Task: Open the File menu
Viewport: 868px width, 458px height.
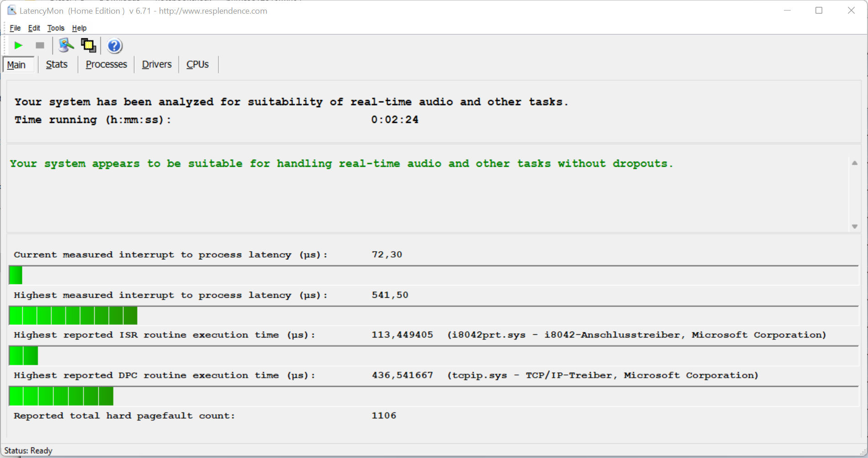Action: tap(15, 28)
